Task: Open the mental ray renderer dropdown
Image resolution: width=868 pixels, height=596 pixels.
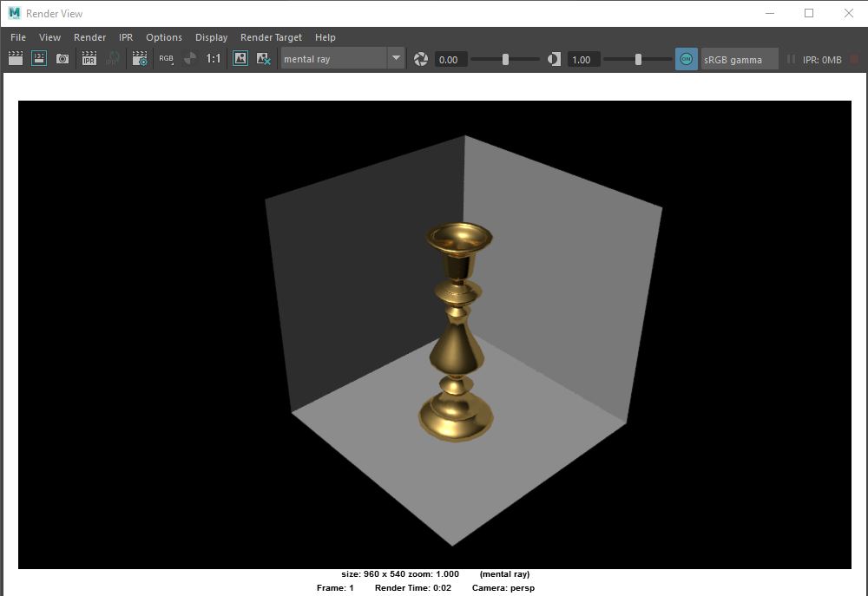Action: click(x=334, y=58)
